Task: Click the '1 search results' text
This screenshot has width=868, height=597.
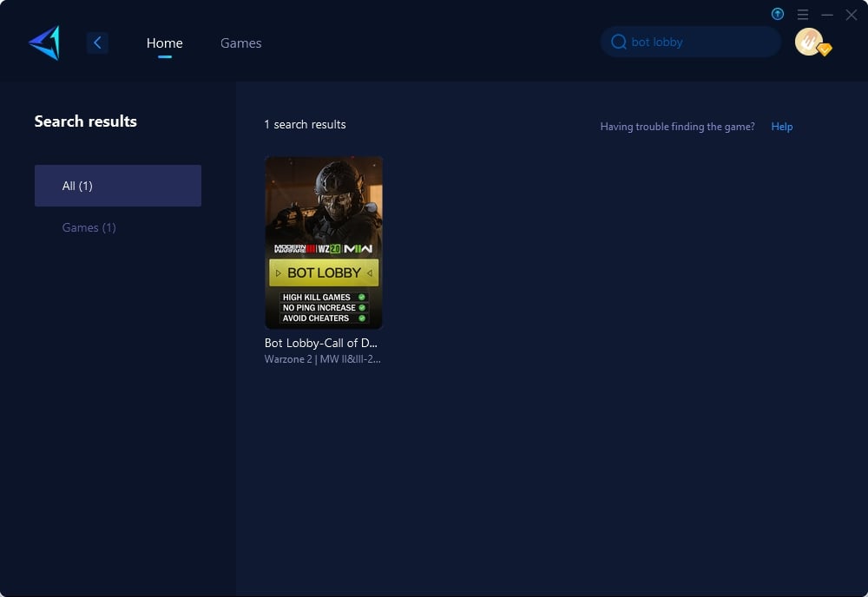Action: 305,124
